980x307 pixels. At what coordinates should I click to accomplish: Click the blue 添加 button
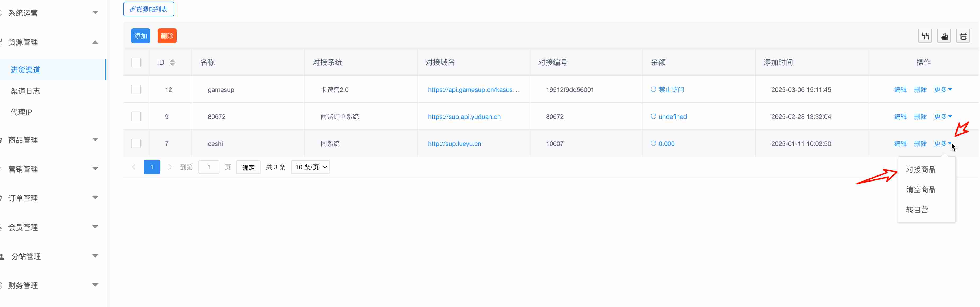140,36
